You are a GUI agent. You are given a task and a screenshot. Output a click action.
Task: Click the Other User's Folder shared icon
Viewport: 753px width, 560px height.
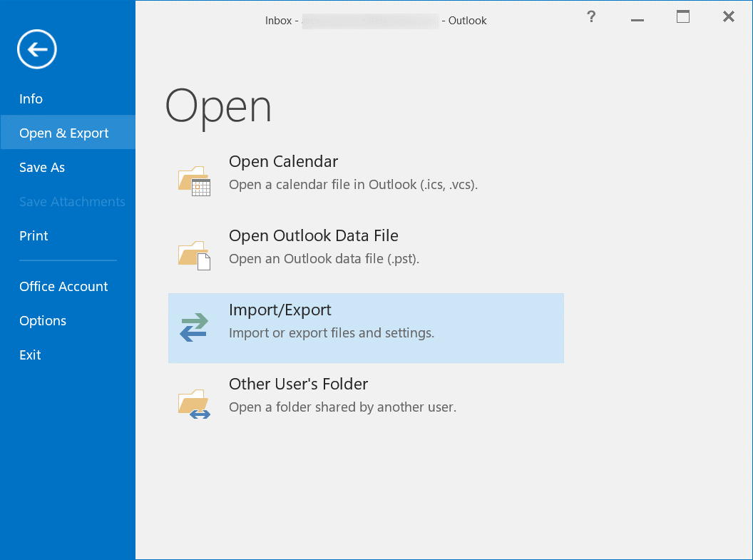point(194,404)
